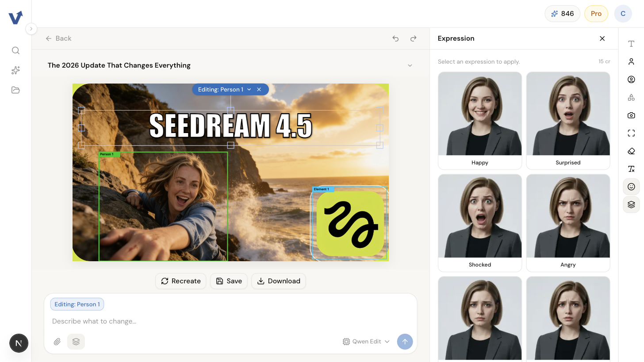Redo the last edit

pyautogui.click(x=413, y=38)
